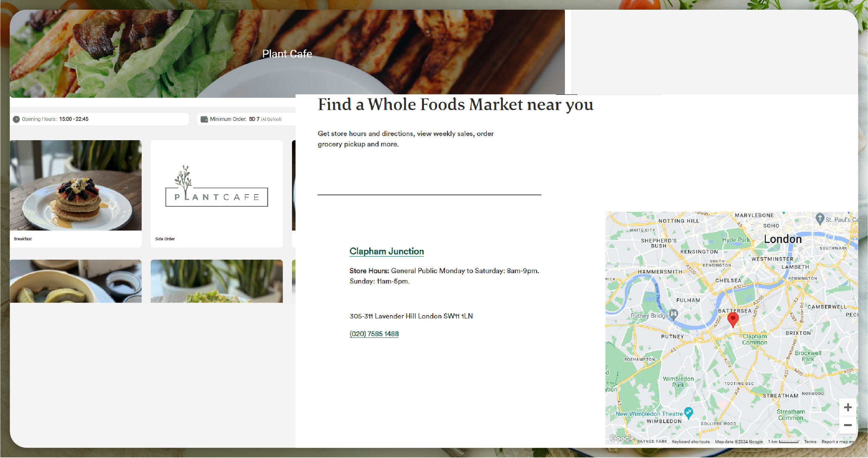Click the Clapham Common map label
The width and height of the screenshot is (868, 458).
[x=755, y=339]
